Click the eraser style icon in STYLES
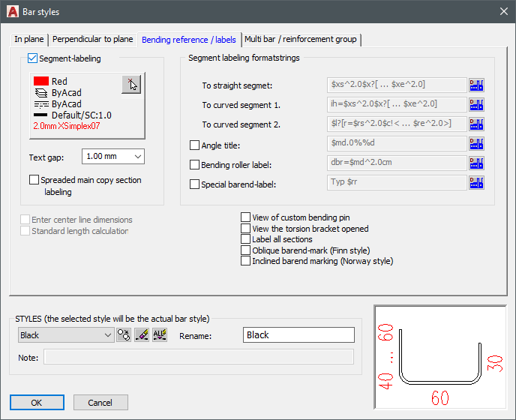 (x=142, y=335)
